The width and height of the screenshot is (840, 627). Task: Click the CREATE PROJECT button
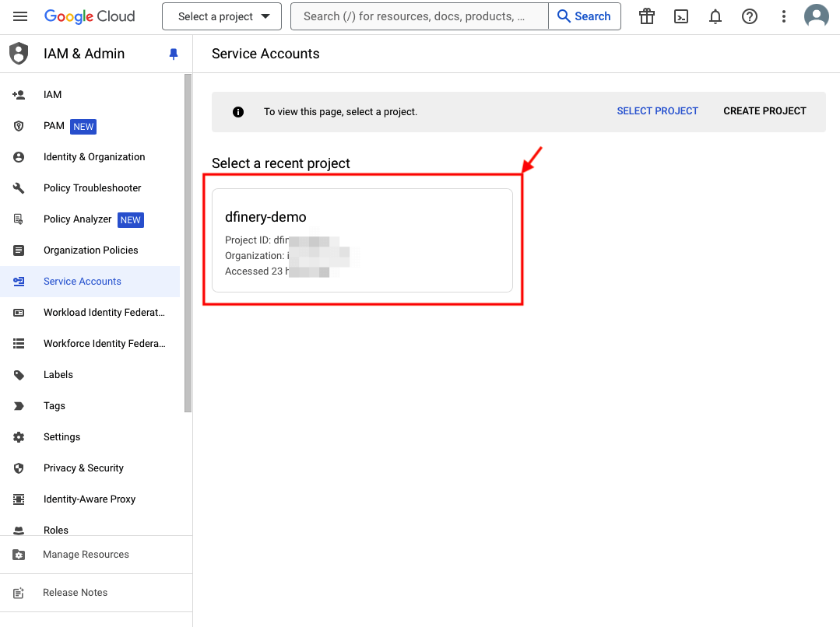(x=764, y=111)
